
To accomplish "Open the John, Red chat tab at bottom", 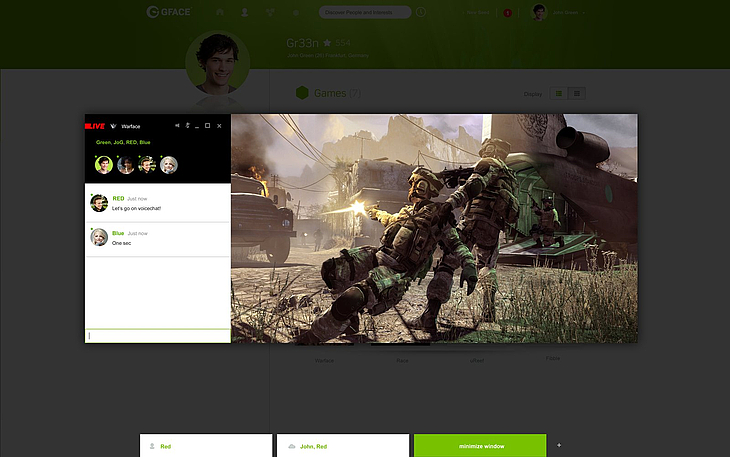I will (x=343, y=446).
